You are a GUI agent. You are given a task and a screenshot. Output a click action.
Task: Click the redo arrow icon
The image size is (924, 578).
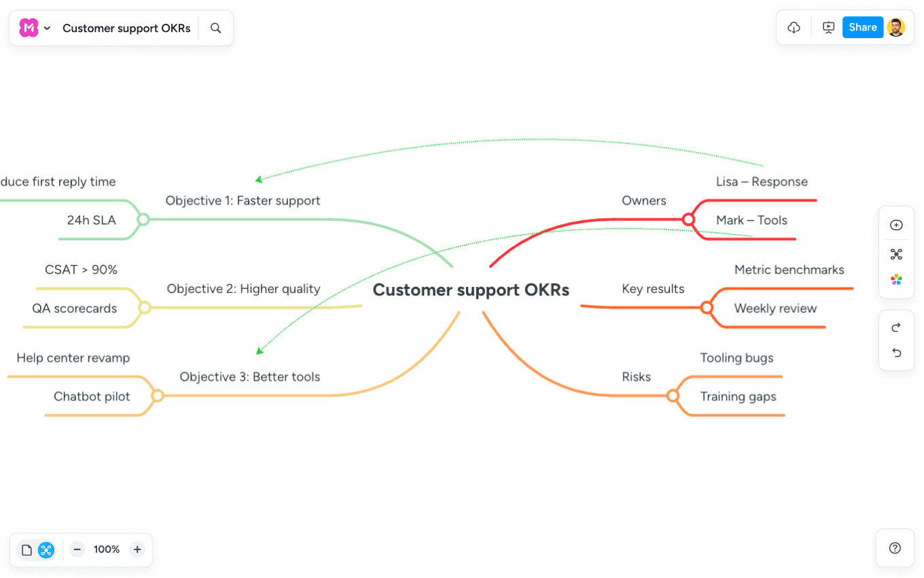[896, 328]
